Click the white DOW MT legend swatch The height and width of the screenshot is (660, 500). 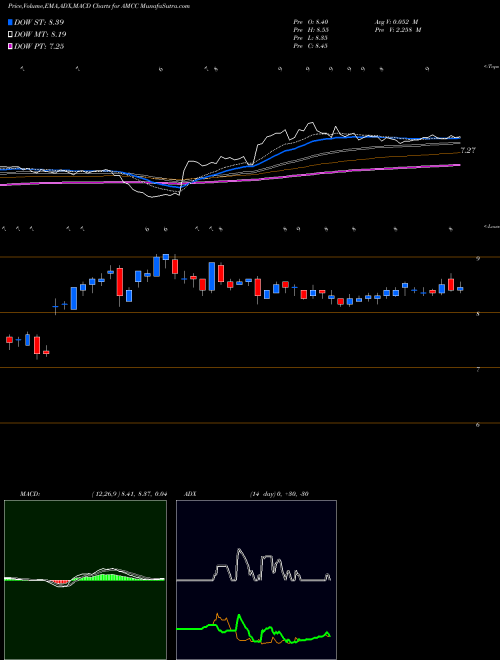[x=11, y=34]
